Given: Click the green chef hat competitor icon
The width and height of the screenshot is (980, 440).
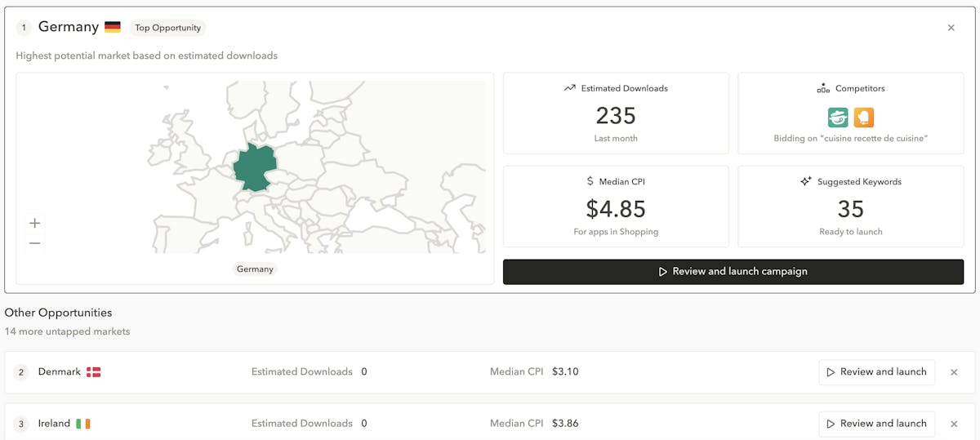Looking at the screenshot, I should point(838,118).
